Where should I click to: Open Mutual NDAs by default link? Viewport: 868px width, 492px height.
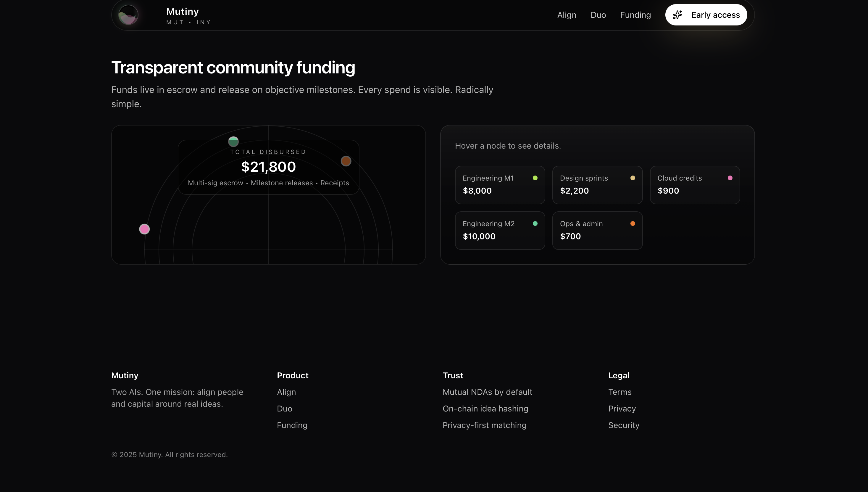point(487,392)
